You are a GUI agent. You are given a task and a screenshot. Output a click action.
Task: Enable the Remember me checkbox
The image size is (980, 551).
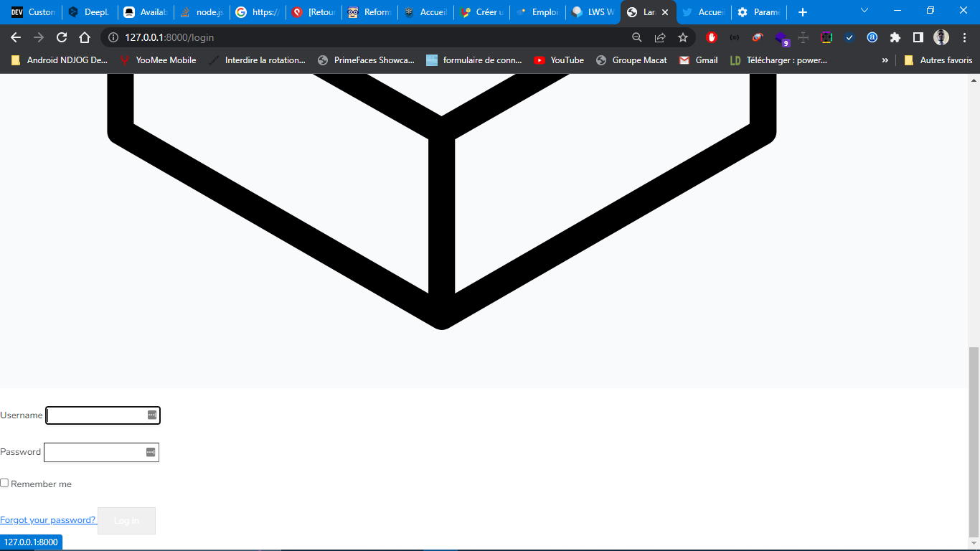coord(4,482)
